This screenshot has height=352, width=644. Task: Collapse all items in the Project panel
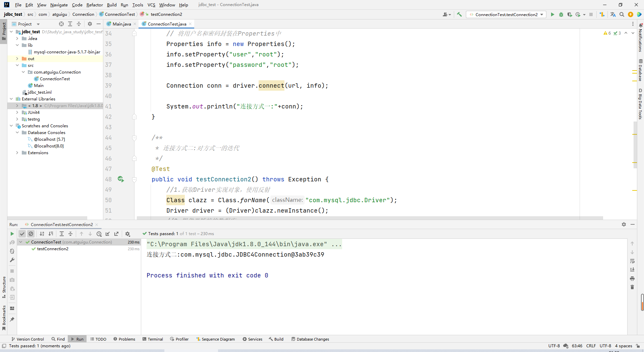(79, 24)
